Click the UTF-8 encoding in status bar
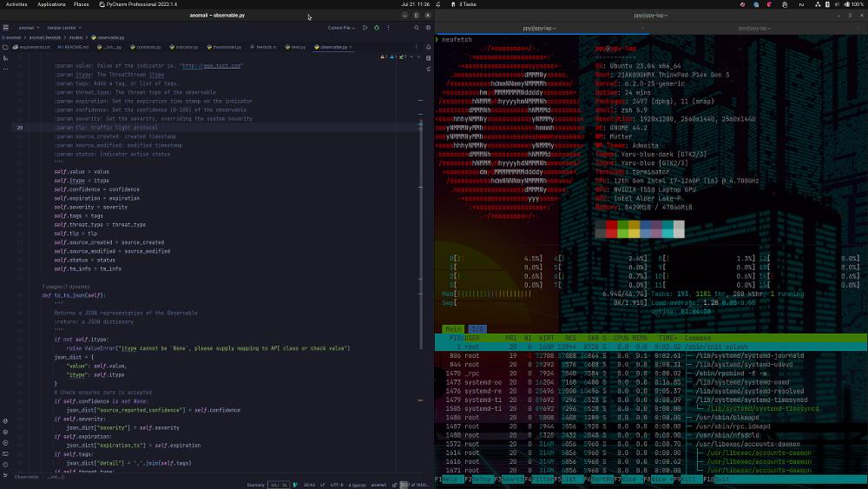 click(x=337, y=485)
